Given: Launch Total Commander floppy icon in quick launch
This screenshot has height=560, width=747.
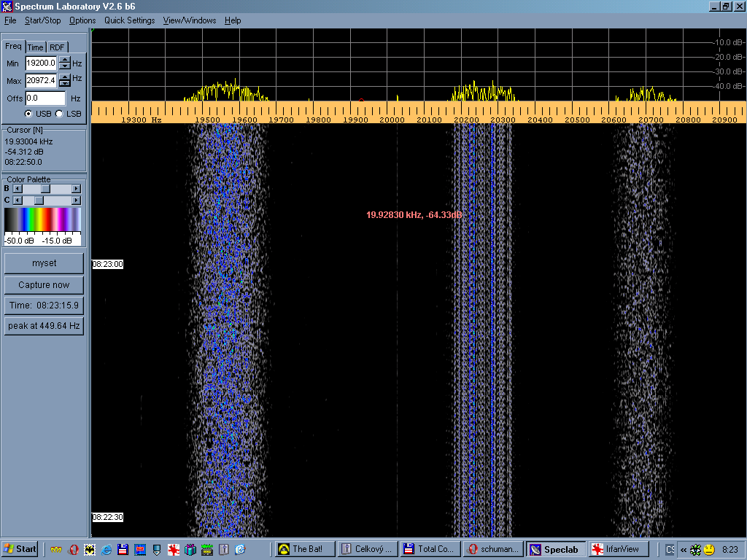Looking at the screenshot, I should (123, 550).
